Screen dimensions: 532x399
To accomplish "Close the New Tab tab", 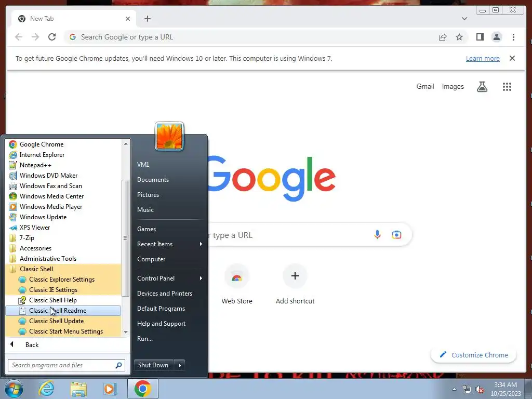I will point(128,19).
